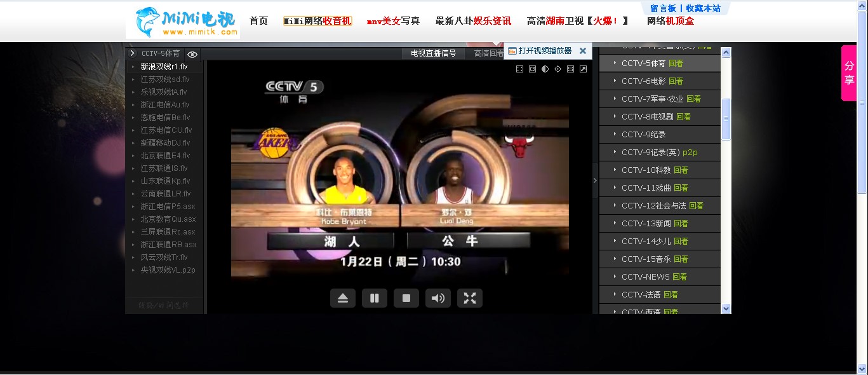Close the 打开视频播放器 popup

pyautogui.click(x=583, y=51)
